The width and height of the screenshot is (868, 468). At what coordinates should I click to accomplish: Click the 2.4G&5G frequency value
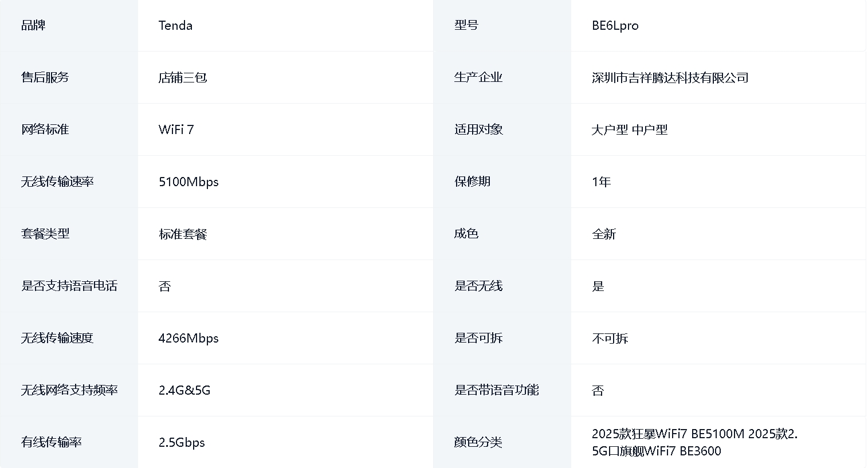184,391
